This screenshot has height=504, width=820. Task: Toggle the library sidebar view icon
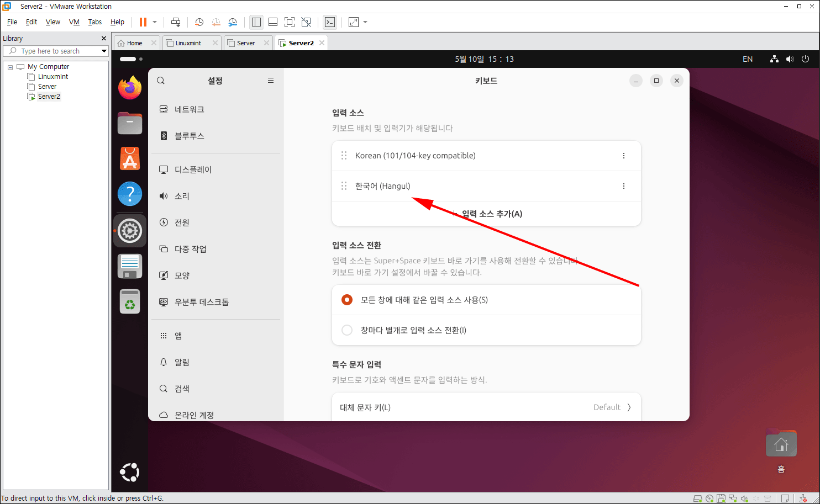(256, 22)
